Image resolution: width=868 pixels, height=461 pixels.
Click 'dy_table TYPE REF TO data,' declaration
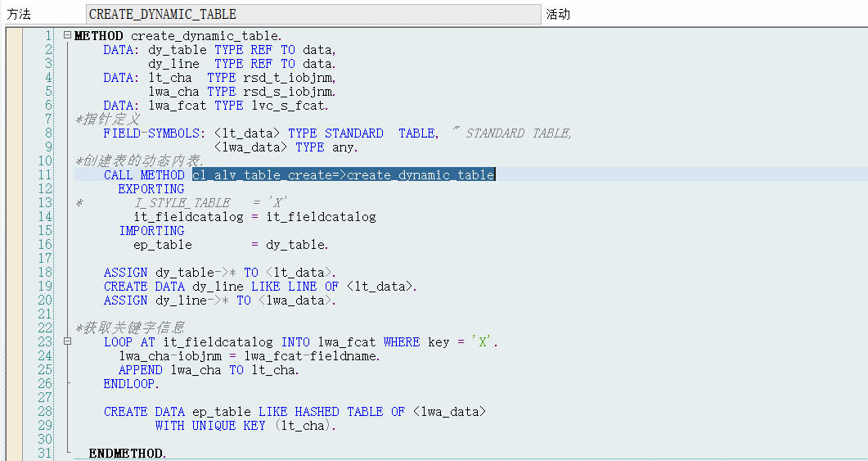point(242,50)
